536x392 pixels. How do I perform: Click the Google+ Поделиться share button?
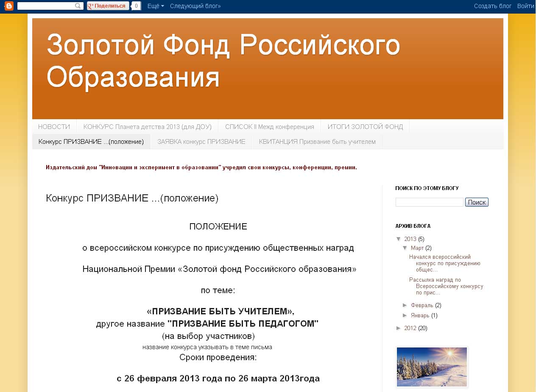click(108, 6)
